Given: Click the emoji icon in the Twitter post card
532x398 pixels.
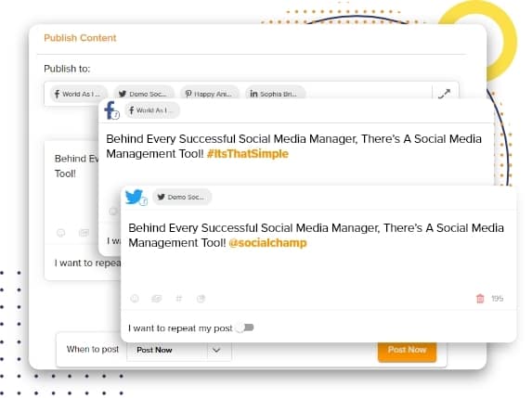Looking at the screenshot, I should (135, 299).
